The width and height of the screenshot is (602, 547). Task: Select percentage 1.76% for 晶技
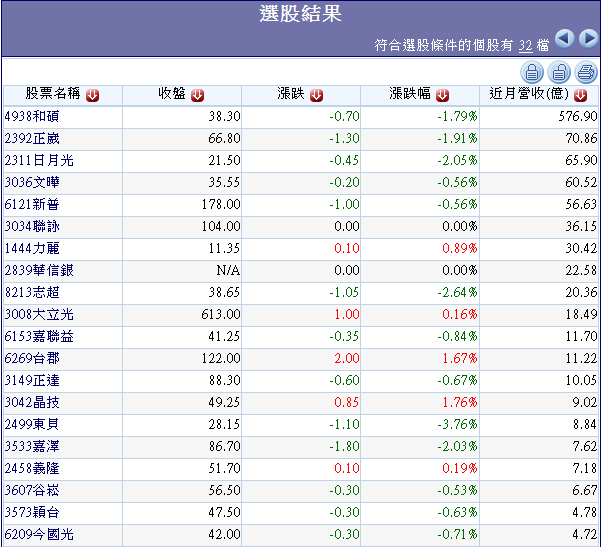(460, 402)
